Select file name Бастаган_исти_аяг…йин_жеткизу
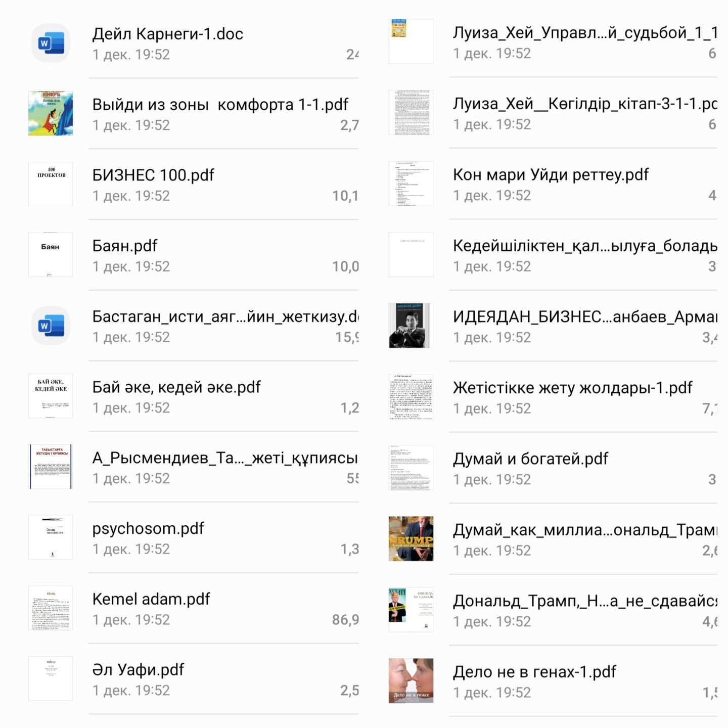Image resolution: width=728 pixels, height=728 pixels. [225, 317]
